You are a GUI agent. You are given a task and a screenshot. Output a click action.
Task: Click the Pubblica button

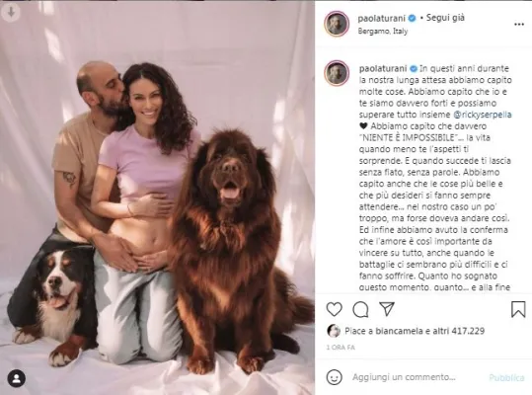506,377
